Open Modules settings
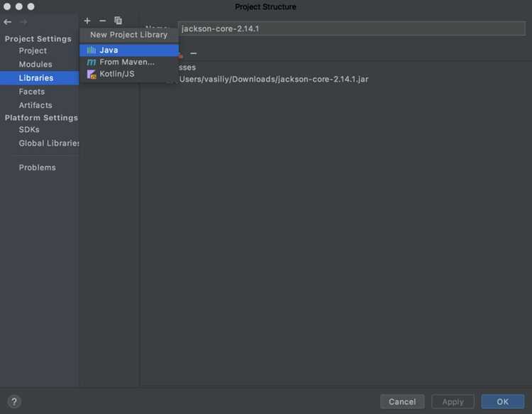The height and width of the screenshot is (414, 532). click(35, 64)
